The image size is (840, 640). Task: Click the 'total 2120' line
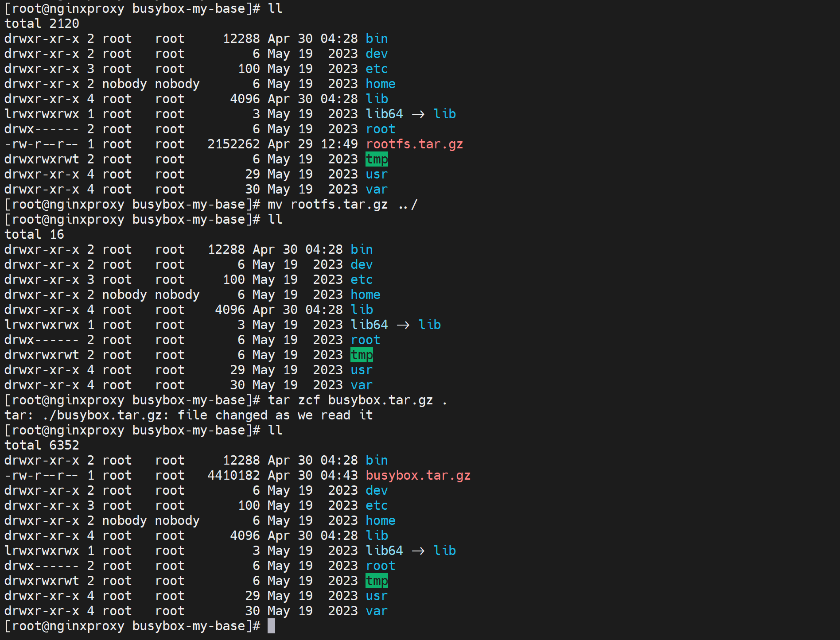click(42, 24)
